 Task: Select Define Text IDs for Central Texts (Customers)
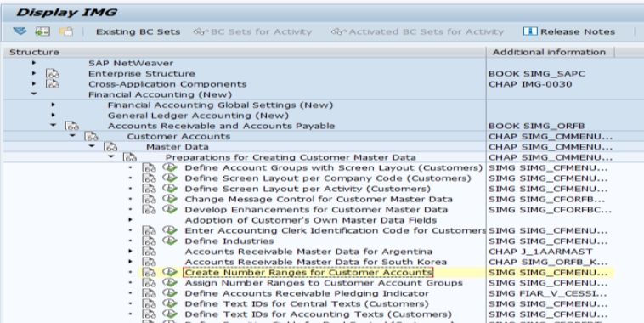point(307,303)
